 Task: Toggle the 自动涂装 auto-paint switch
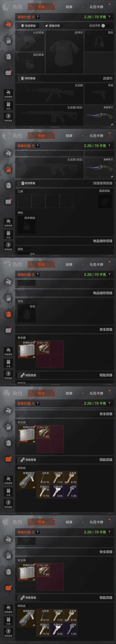(105, 26)
